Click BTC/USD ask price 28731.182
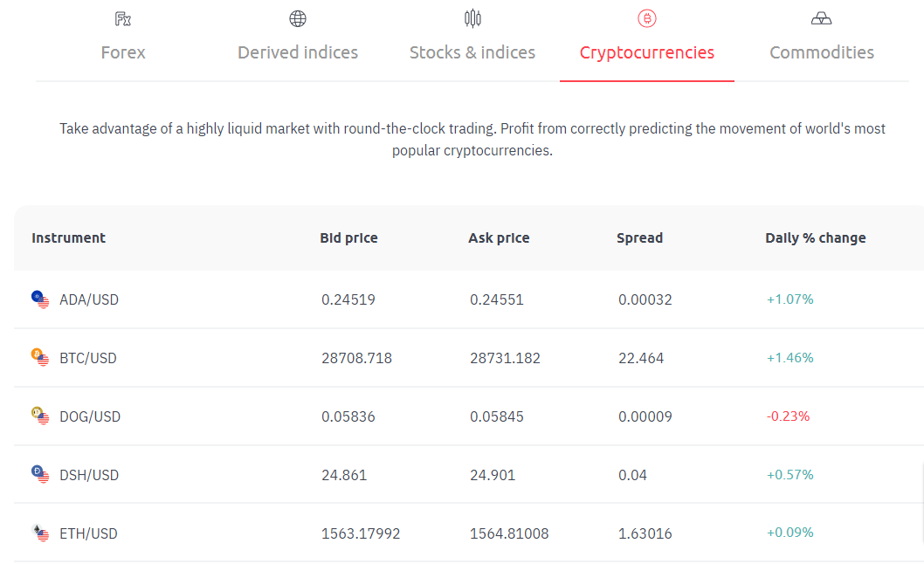Viewport: 924px width, 564px height. coord(505,358)
